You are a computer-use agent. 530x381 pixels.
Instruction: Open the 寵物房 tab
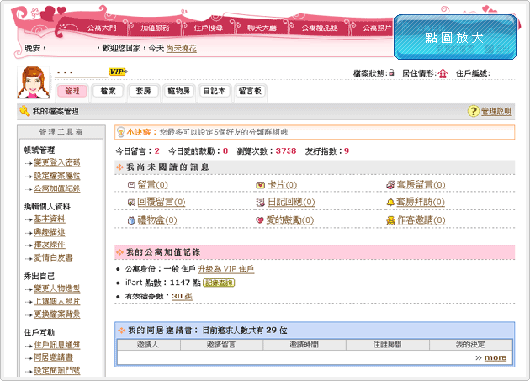[179, 91]
